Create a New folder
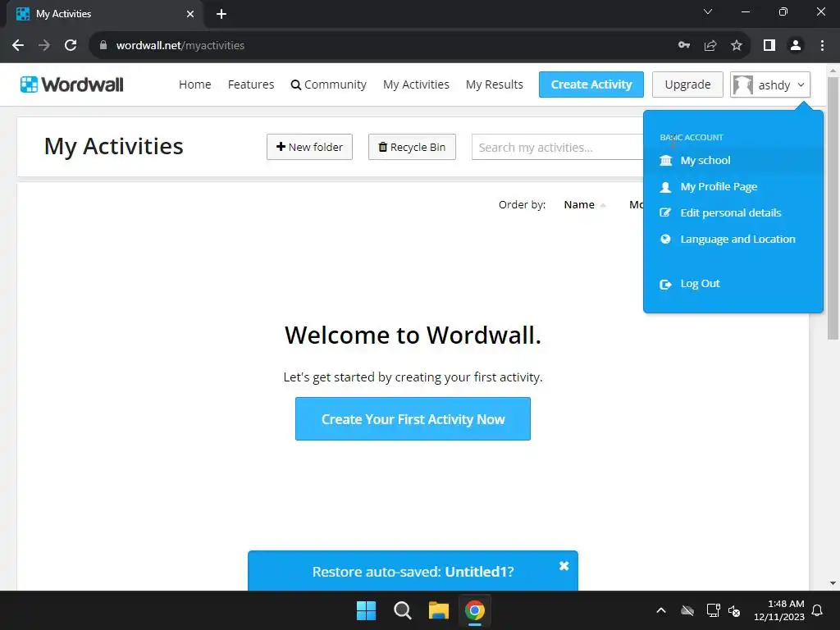The image size is (840, 630). pyautogui.click(x=309, y=147)
